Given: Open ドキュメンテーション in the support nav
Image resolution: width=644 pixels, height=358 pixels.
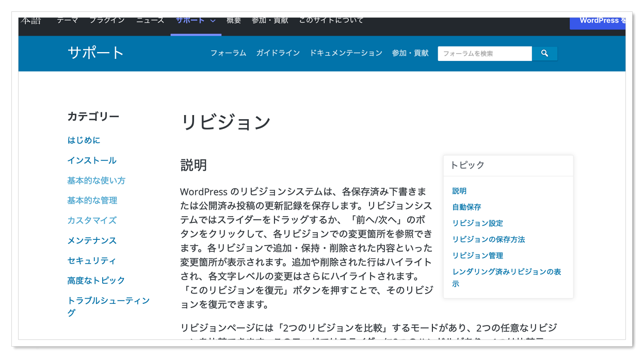Looking at the screenshot, I should 346,53.
